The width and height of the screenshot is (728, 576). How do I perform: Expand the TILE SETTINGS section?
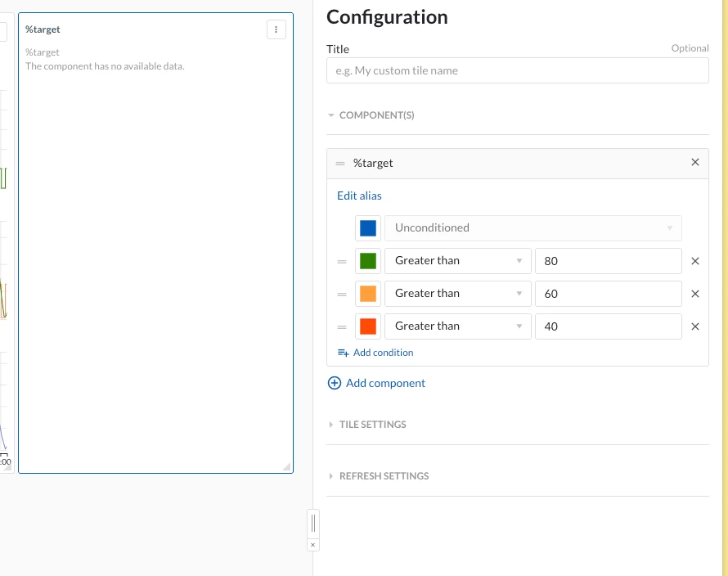(372, 425)
